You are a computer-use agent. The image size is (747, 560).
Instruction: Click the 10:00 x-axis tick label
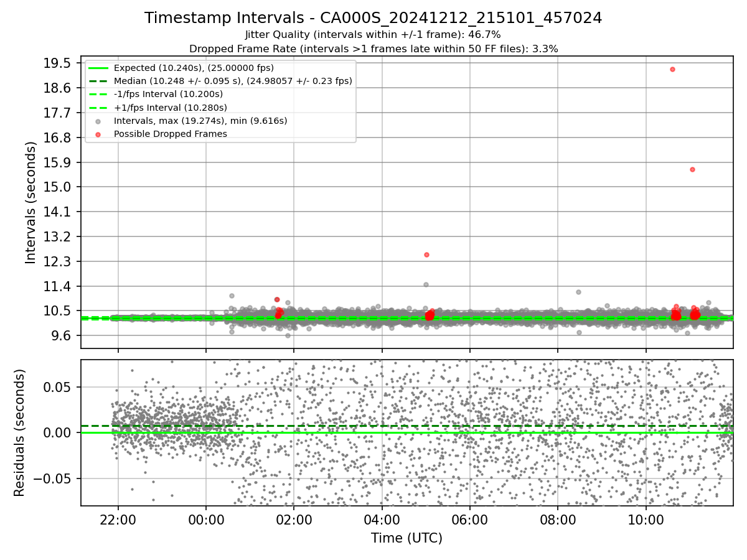point(646,520)
